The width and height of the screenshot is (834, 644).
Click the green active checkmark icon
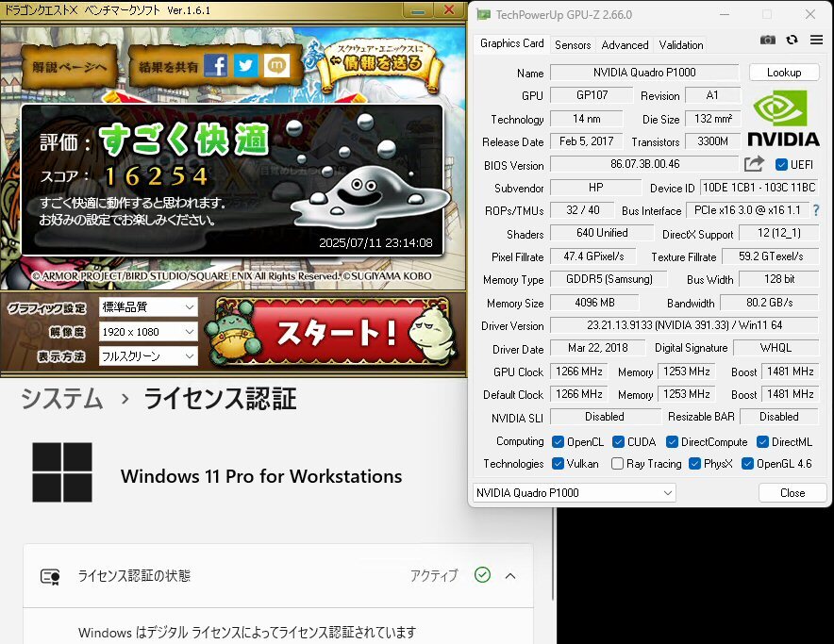click(x=482, y=575)
